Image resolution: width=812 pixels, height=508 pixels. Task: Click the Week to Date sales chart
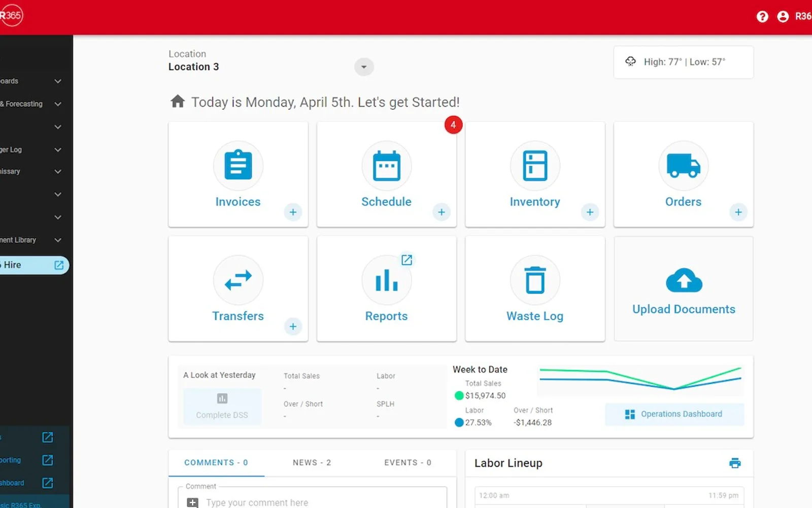tap(640, 380)
